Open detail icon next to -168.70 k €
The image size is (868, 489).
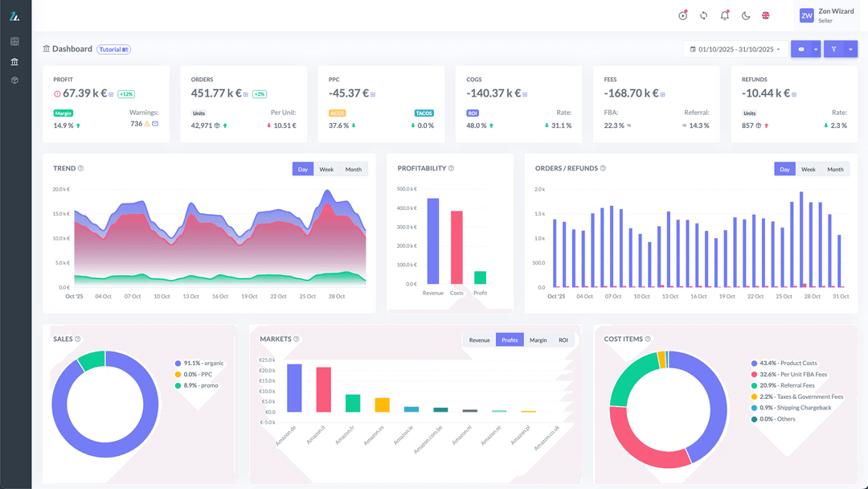point(662,95)
